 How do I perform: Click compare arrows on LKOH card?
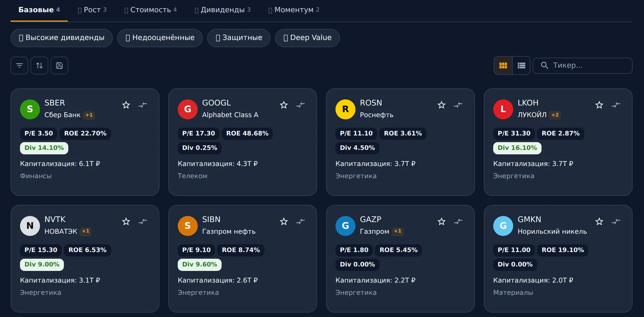click(616, 105)
